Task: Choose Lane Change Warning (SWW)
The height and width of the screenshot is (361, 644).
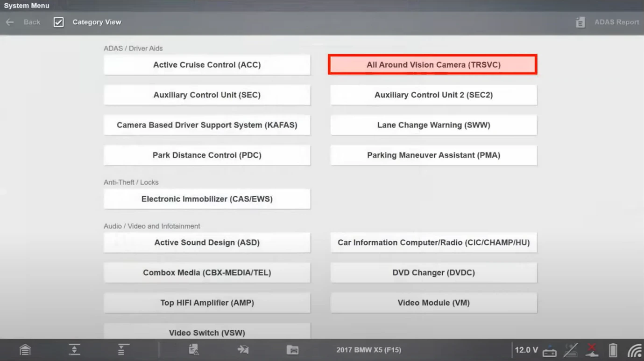Action: 433,125
